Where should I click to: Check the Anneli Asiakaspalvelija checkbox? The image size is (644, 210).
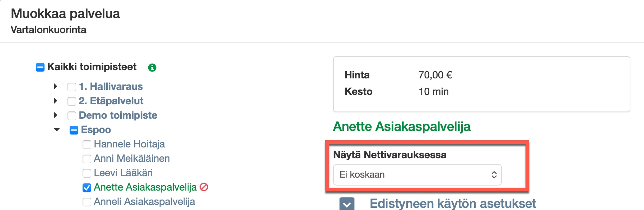tap(87, 202)
